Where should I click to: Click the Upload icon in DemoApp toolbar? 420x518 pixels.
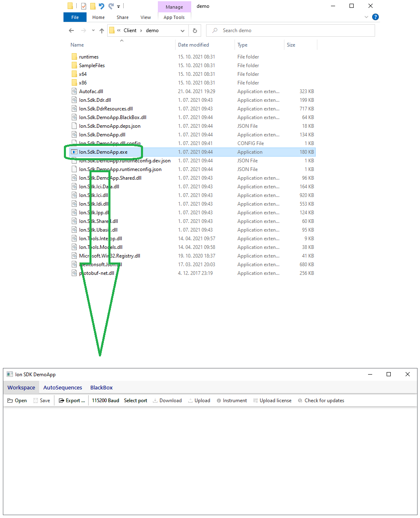coord(190,401)
